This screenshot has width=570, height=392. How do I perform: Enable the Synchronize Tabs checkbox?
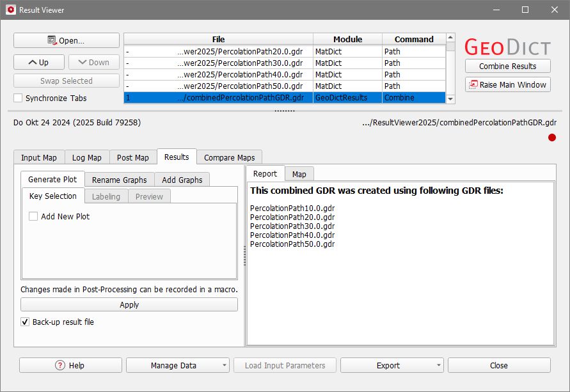[18, 98]
